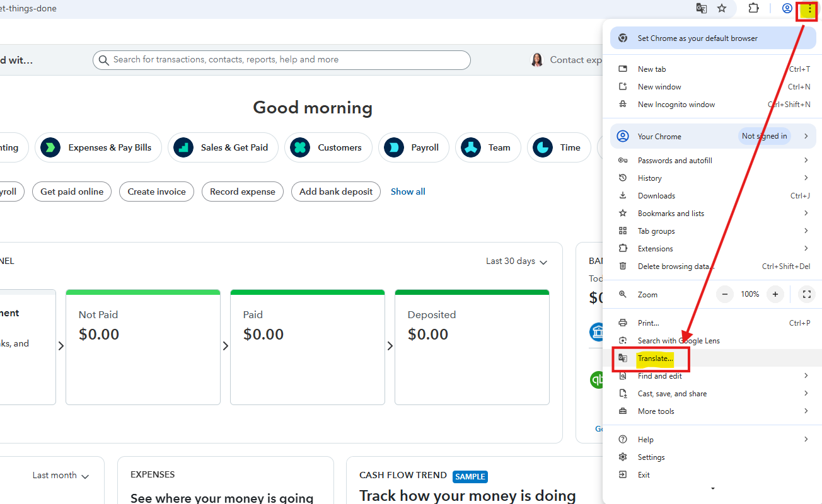Expand the History submenu
Screen dimensions: 822x504
coord(713,178)
